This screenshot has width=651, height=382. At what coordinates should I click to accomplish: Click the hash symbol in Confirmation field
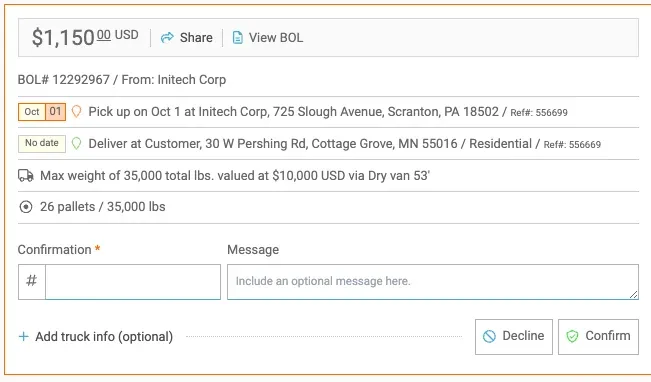[32, 282]
